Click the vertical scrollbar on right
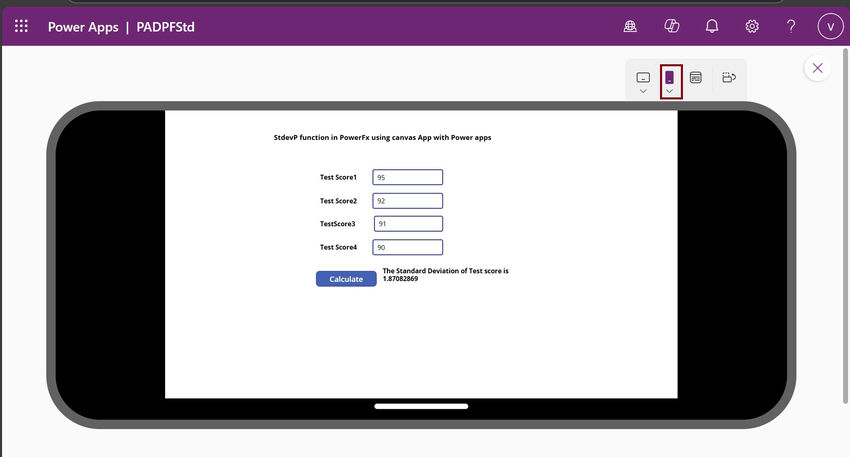Viewport: 850px width, 457px height. (845, 226)
